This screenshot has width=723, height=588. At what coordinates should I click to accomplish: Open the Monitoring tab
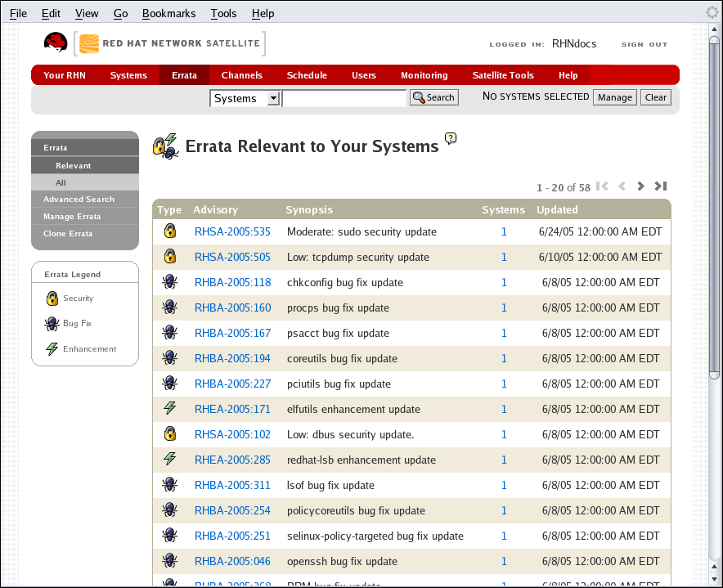tap(424, 75)
